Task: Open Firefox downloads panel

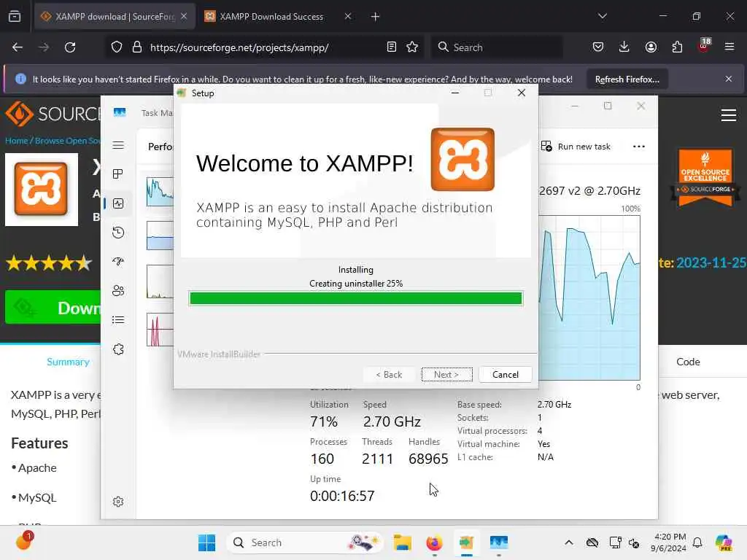Action: pyautogui.click(x=624, y=47)
